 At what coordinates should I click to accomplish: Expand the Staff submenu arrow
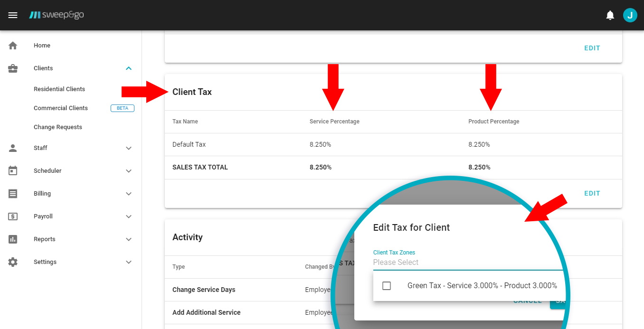[x=129, y=148]
